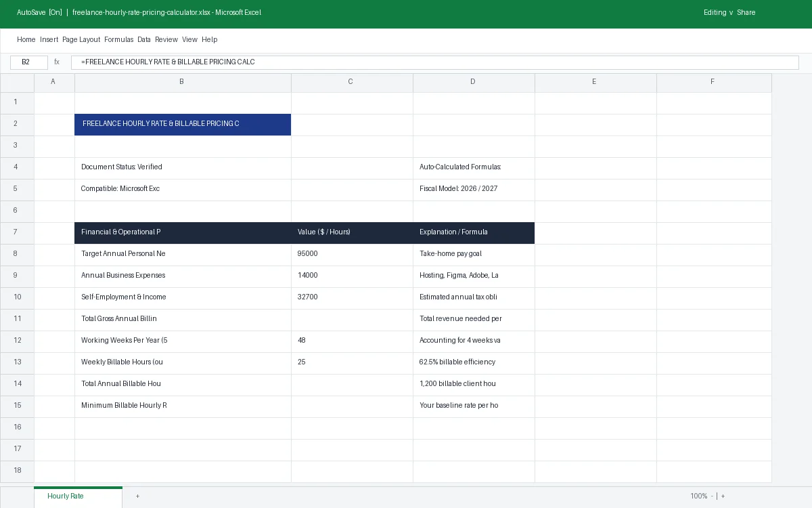This screenshot has width=812, height=508.
Task: Open the Home ribbon tab
Action: 26,39
